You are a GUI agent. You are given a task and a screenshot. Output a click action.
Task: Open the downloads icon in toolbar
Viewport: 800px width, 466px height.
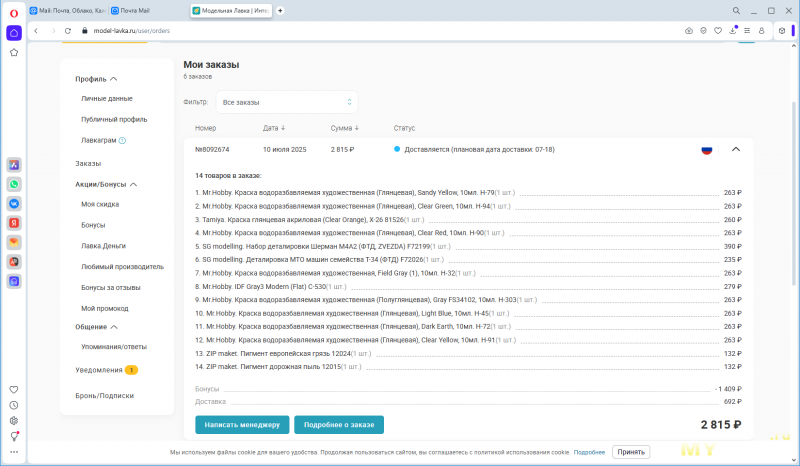pos(733,31)
